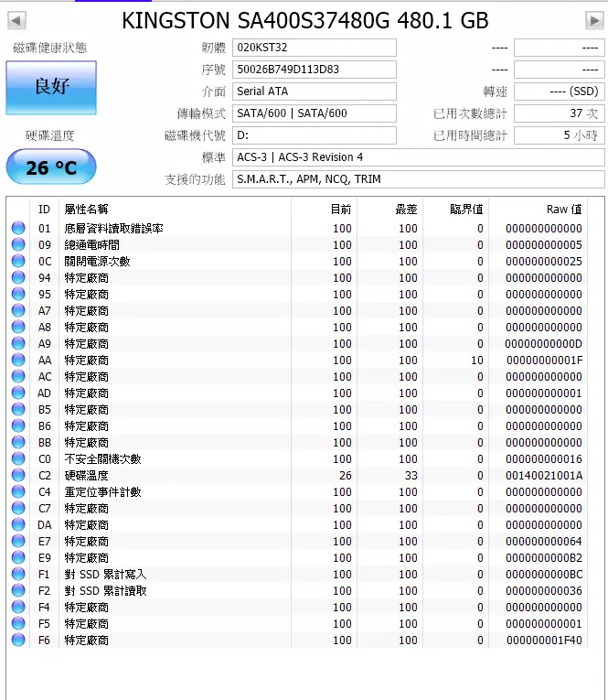Click raw value 0000000000B2
608x700 pixels.
(544, 558)
